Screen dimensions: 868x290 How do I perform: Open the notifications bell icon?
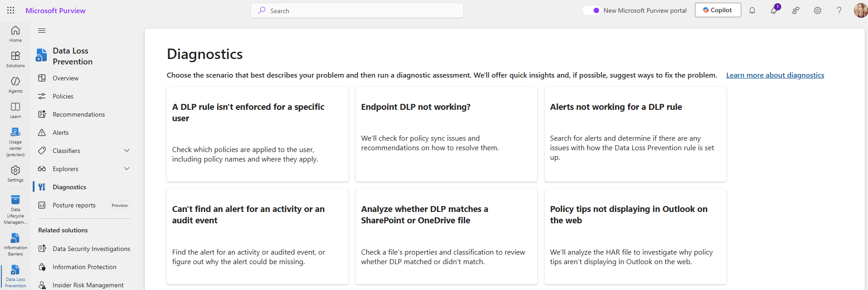click(752, 10)
